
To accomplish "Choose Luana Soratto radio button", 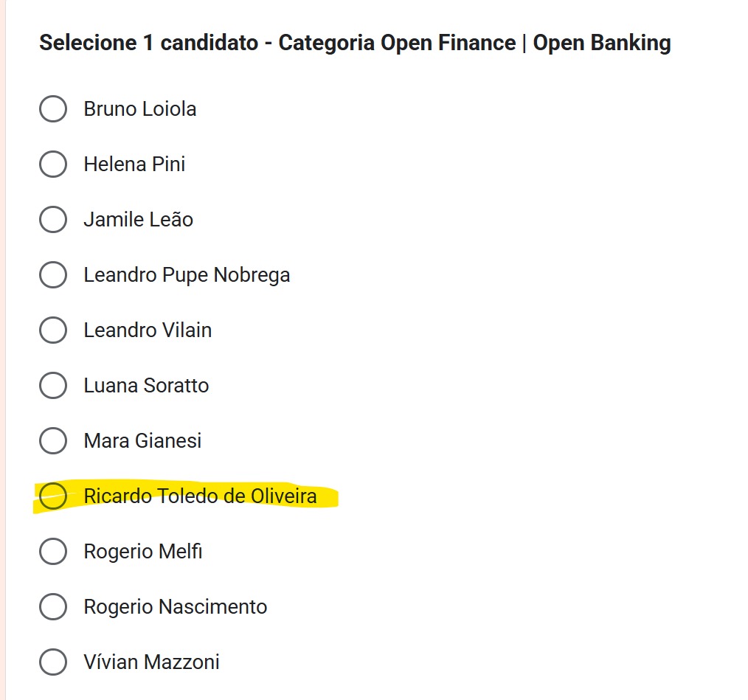I will pyautogui.click(x=53, y=385).
